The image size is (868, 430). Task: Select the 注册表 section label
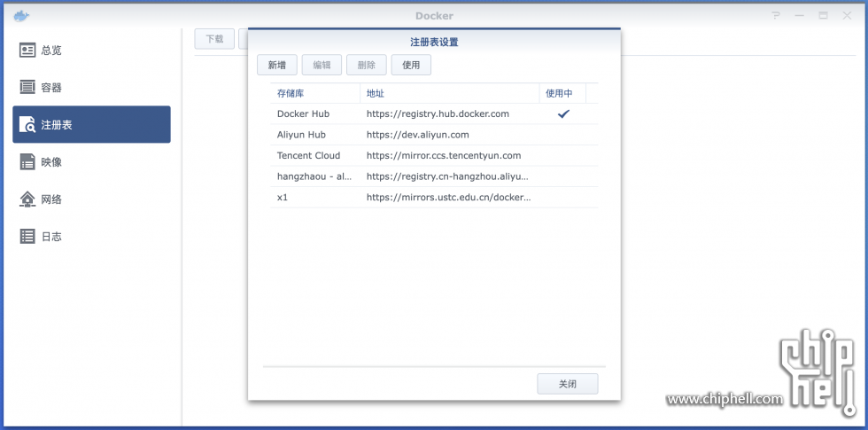point(57,125)
